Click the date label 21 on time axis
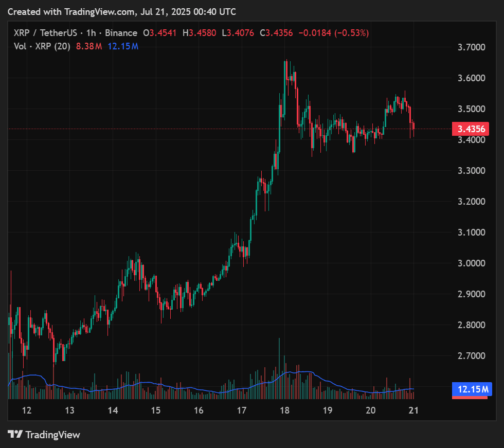The image size is (504, 448). (x=413, y=410)
